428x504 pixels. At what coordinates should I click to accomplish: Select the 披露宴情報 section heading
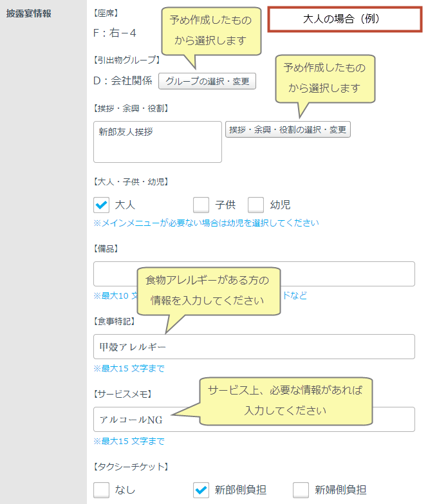click(x=28, y=13)
